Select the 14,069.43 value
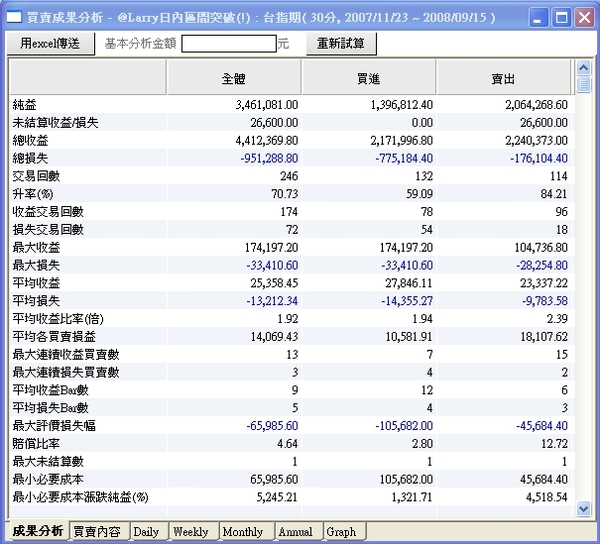Screen dimensions: 600x544 [x=274, y=337]
